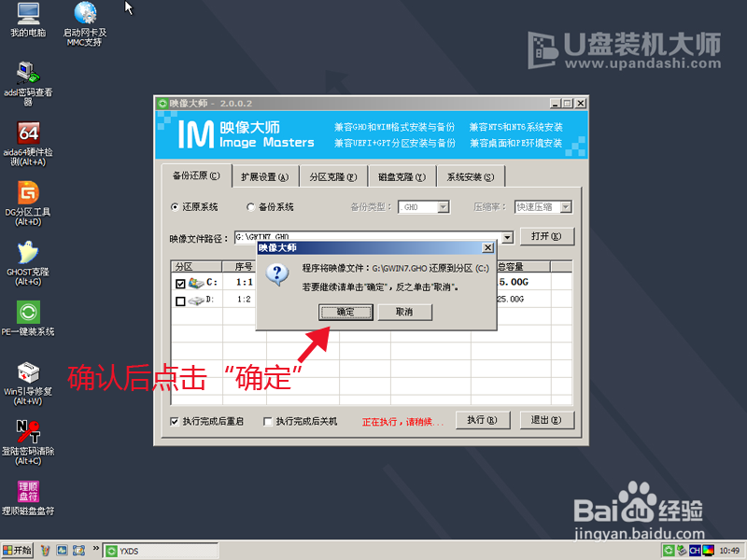Click the CH input language indicator
747x560 pixels.
[x=695, y=551]
